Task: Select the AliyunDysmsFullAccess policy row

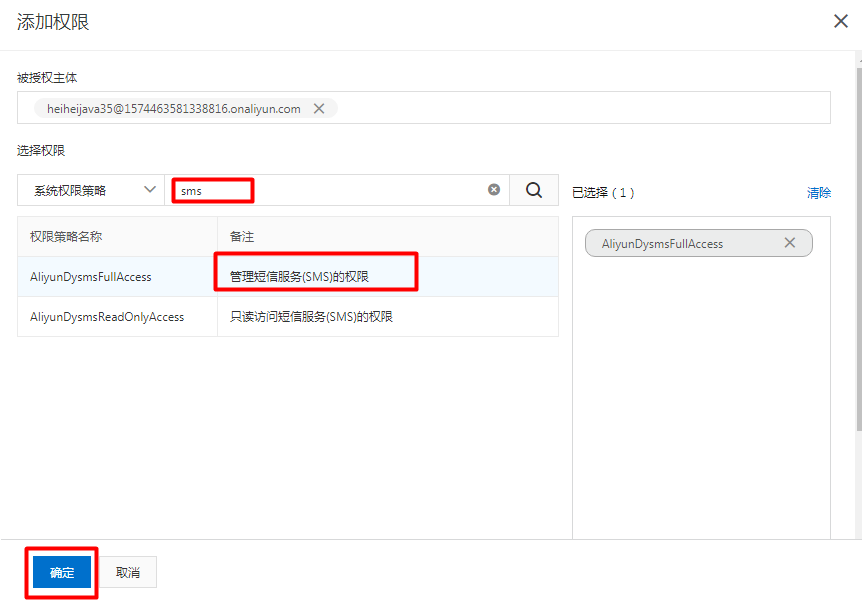Action: [288, 277]
